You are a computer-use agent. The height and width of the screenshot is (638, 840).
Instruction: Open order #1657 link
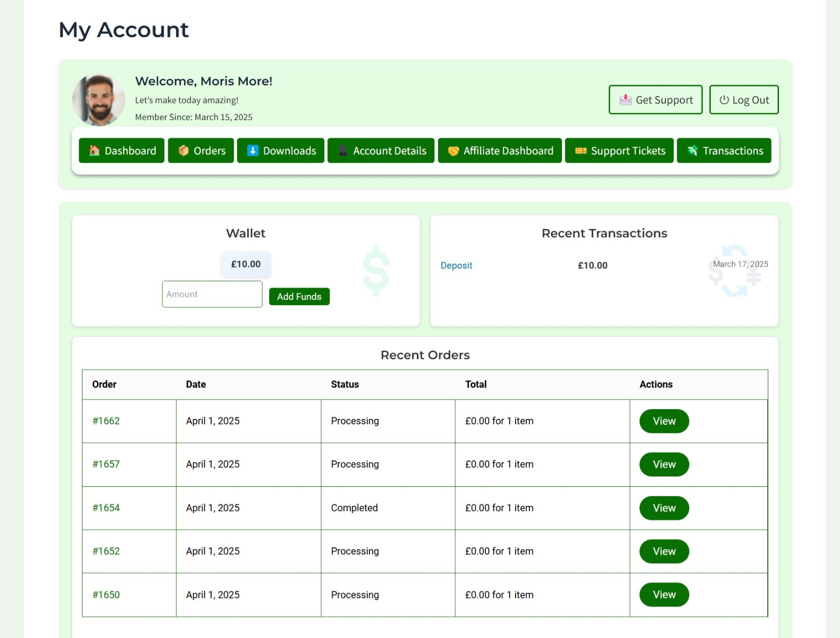(106, 464)
